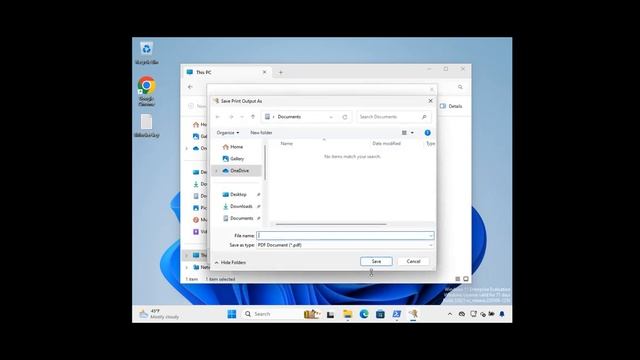The width and height of the screenshot is (640, 360).
Task: Open Recycle Bin on the desktop
Action: coord(147,53)
